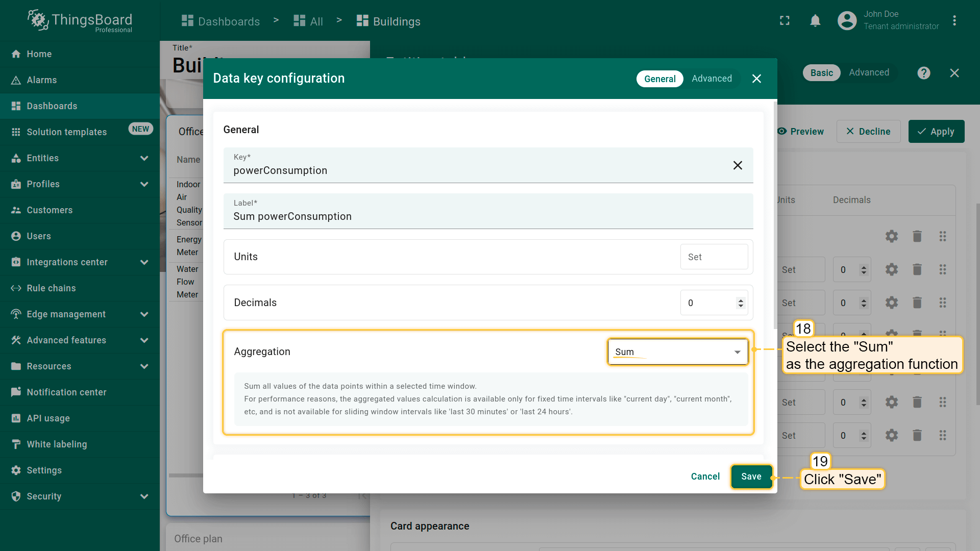980x551 pixels.
Task: Click the notifications bell icon
Action: pos(815,20)
